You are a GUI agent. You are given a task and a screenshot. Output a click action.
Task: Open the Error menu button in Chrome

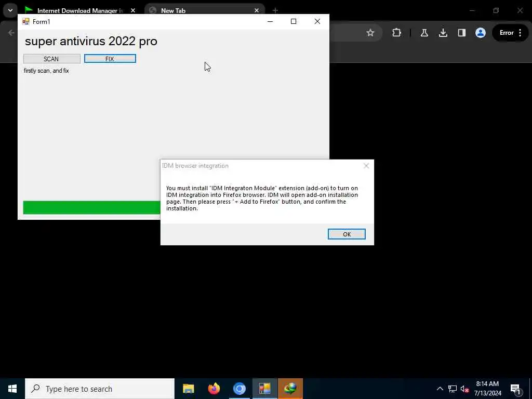[510, 33]
